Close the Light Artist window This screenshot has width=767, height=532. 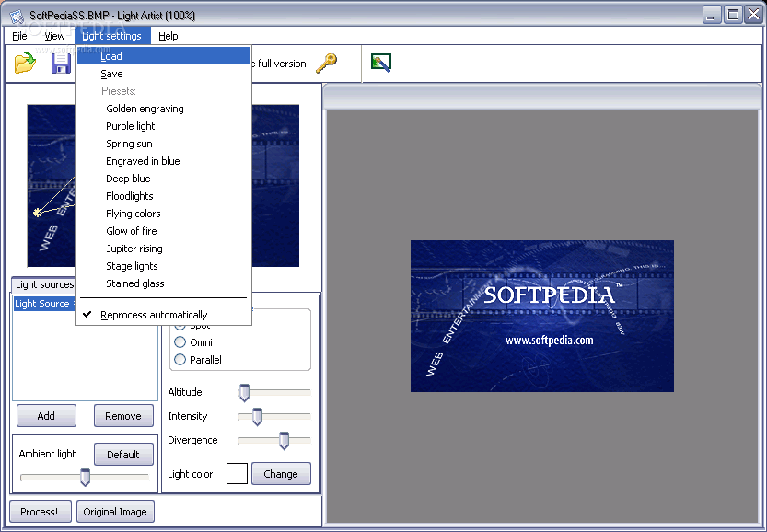point(754,15)
